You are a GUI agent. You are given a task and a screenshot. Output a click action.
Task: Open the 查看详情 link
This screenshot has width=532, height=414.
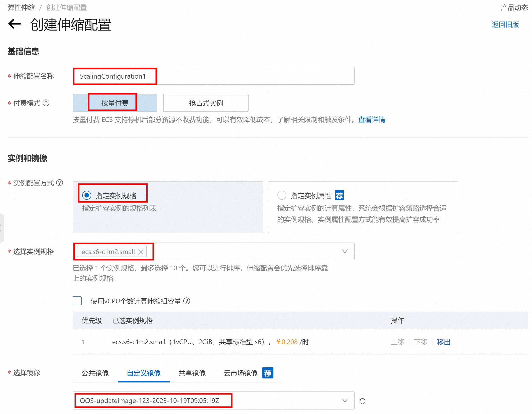tap(372, 120)
